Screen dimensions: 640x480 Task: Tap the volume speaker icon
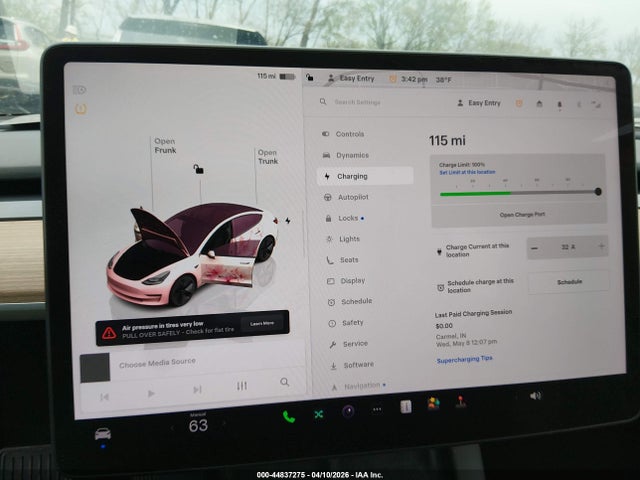[x=535, y=396]
